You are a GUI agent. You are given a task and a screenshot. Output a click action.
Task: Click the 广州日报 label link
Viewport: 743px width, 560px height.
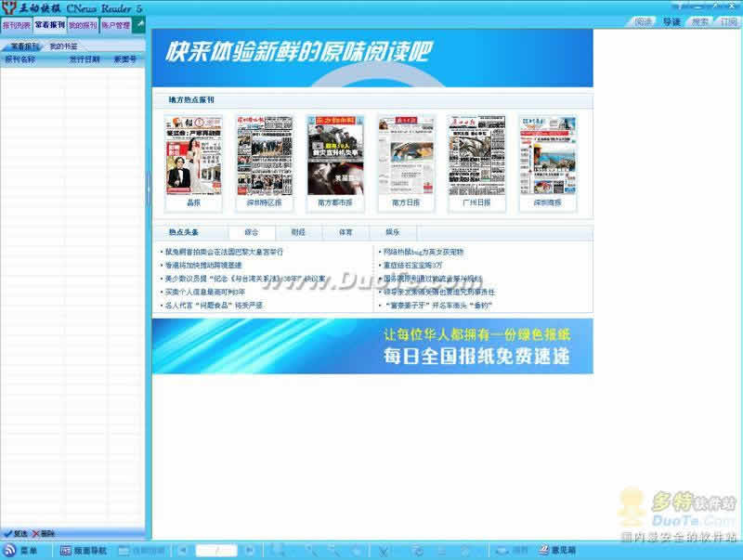476,202
